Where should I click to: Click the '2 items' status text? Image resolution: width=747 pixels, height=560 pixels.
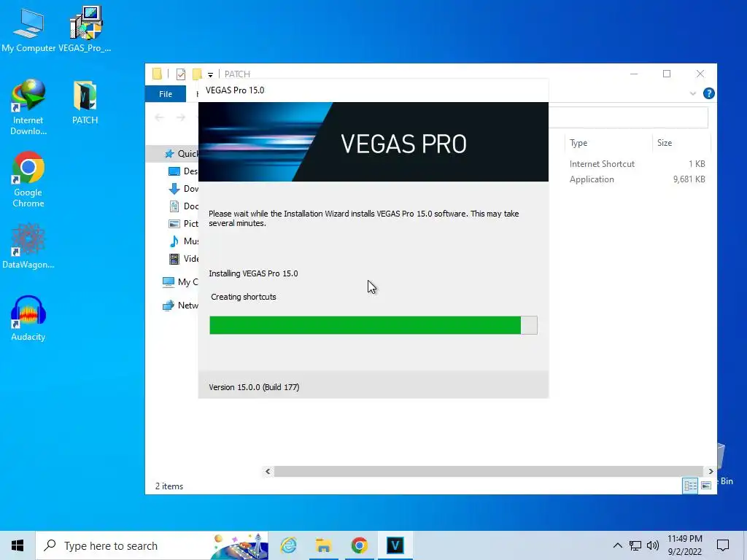(x=169, y=486)
